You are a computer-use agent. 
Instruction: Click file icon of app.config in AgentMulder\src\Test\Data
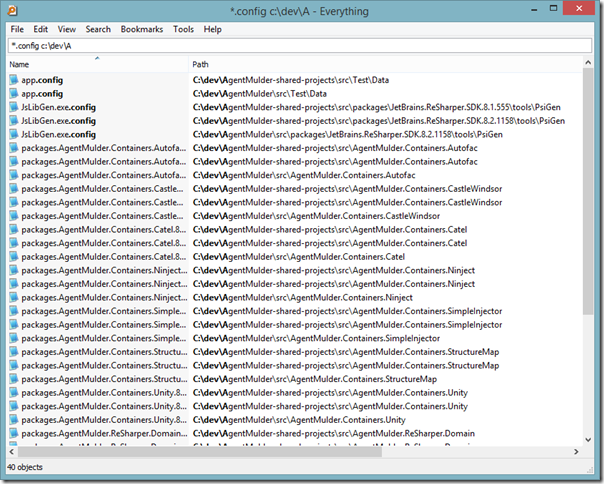click(14, 93)
